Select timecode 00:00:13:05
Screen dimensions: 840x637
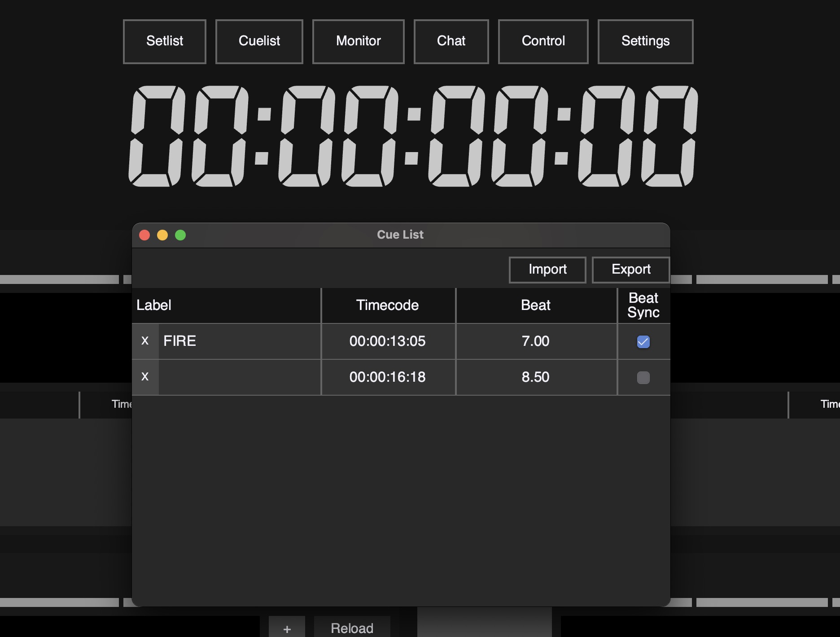(x=388, y=341)
